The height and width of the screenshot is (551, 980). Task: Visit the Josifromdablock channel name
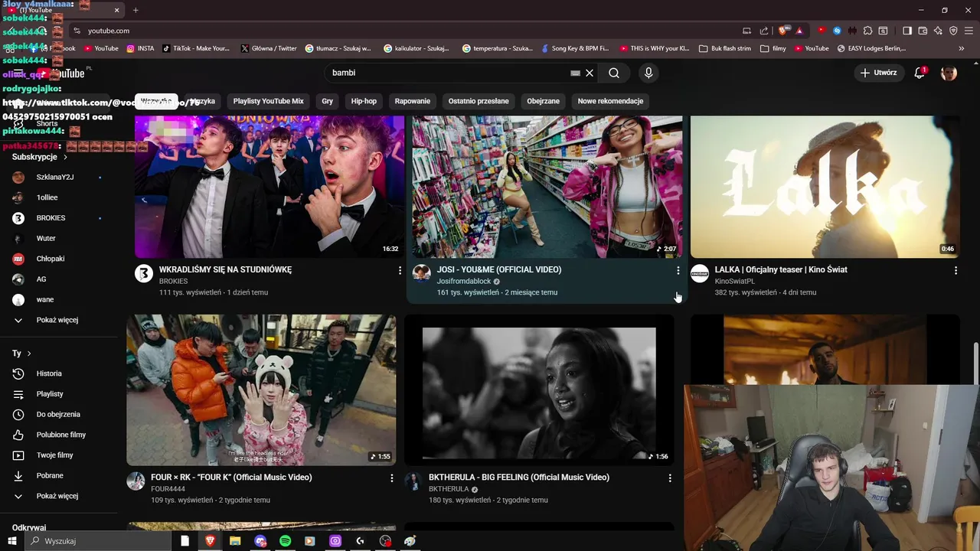464,282
